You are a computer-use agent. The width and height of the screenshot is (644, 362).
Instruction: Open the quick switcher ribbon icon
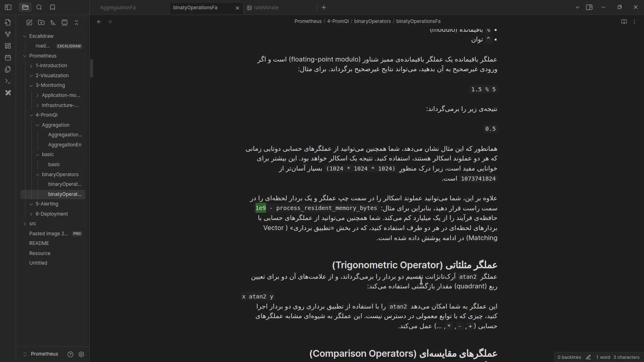point(8,23)
